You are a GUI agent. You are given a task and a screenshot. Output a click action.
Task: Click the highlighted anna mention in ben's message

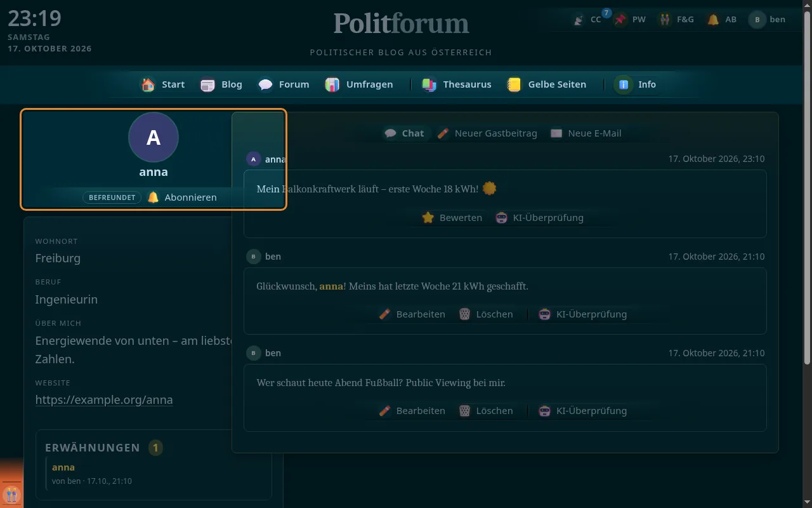pos(331,286)
